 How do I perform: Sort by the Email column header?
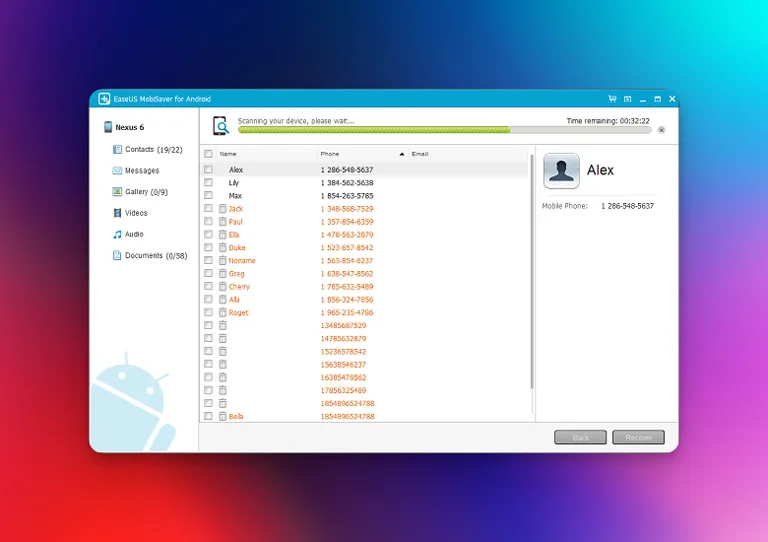(420, 154)
